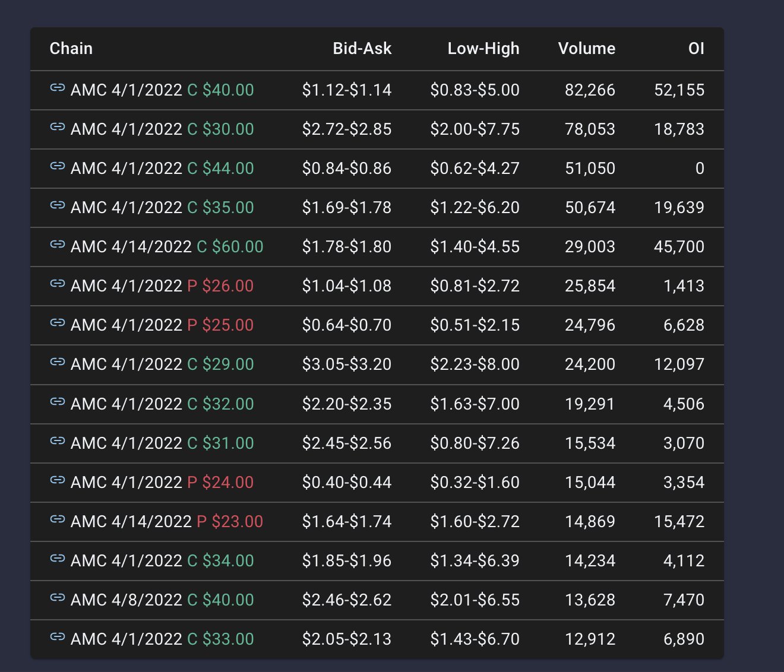
Task: Sort the table by Volume column
Action: click(x=586, y=49)
